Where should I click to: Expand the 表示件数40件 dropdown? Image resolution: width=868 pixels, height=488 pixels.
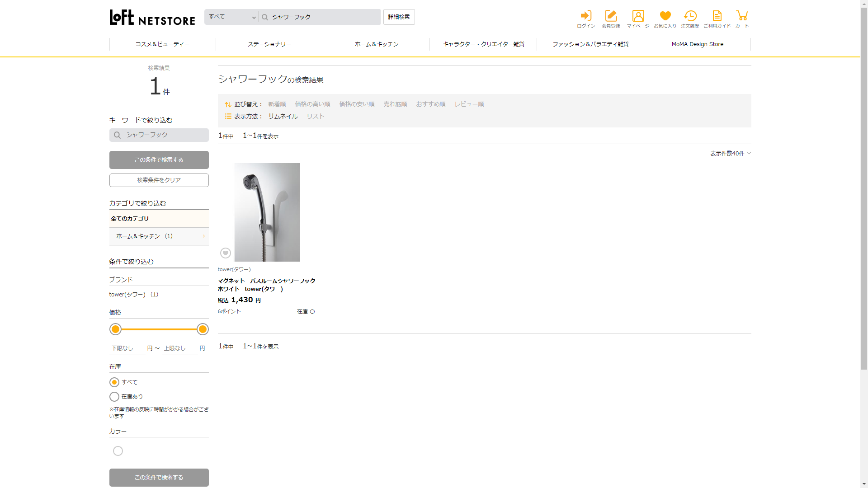click(730, 154)
